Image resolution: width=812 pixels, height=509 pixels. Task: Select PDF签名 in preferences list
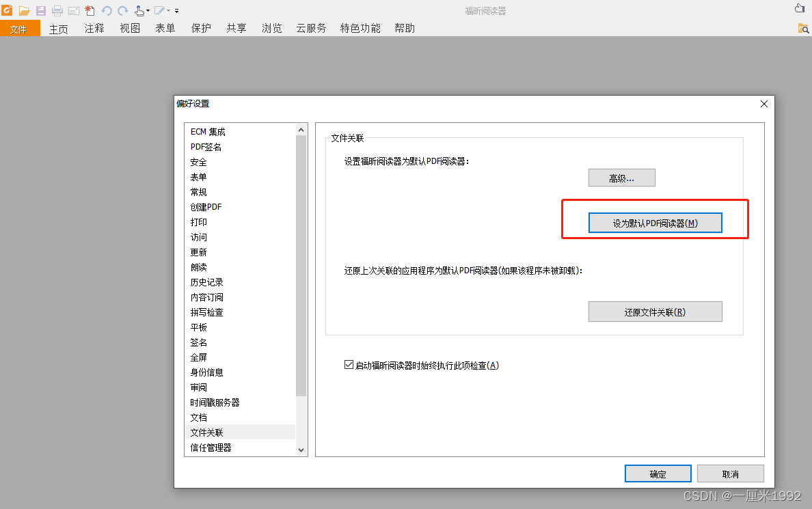240,146
